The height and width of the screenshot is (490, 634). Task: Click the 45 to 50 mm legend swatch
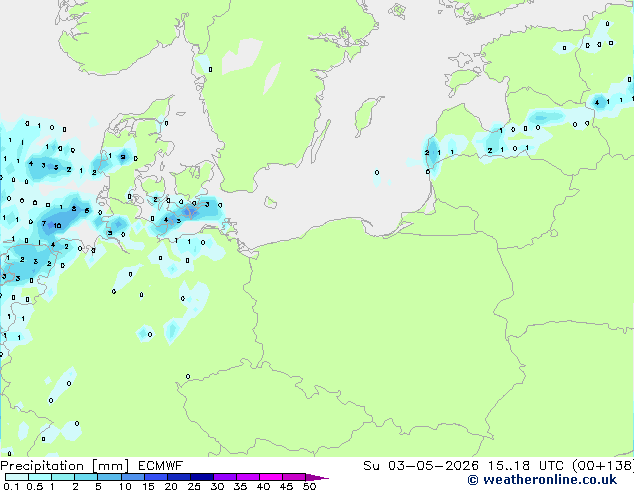tap(294, 477)
